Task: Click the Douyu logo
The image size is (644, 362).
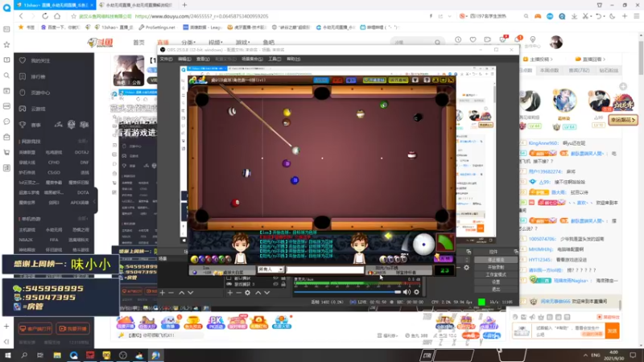Action: pos(100,43)
